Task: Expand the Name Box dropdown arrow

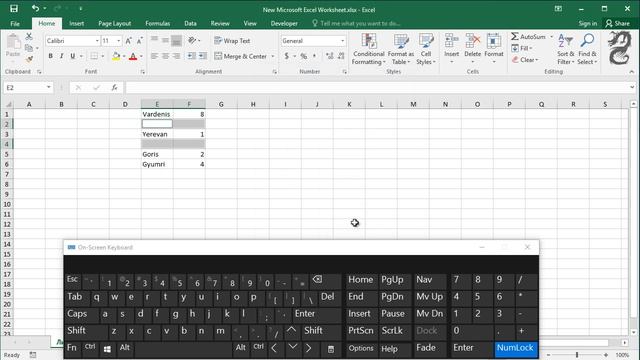Action: (x=49, y=87)
